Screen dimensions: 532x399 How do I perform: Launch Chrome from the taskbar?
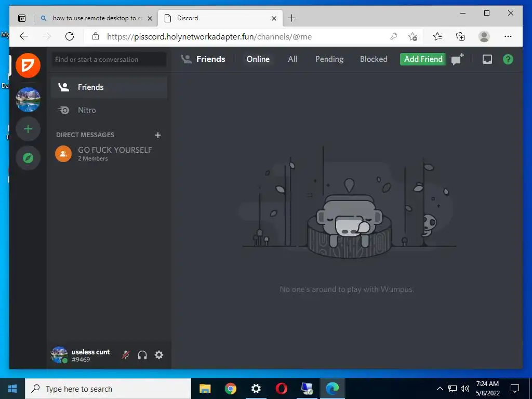point(230,389)
